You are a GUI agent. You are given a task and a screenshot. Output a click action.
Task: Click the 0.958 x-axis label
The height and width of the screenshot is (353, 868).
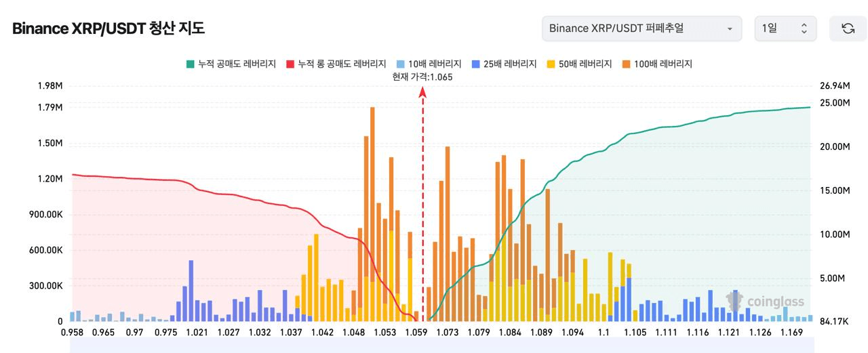(x=72, y=333)
